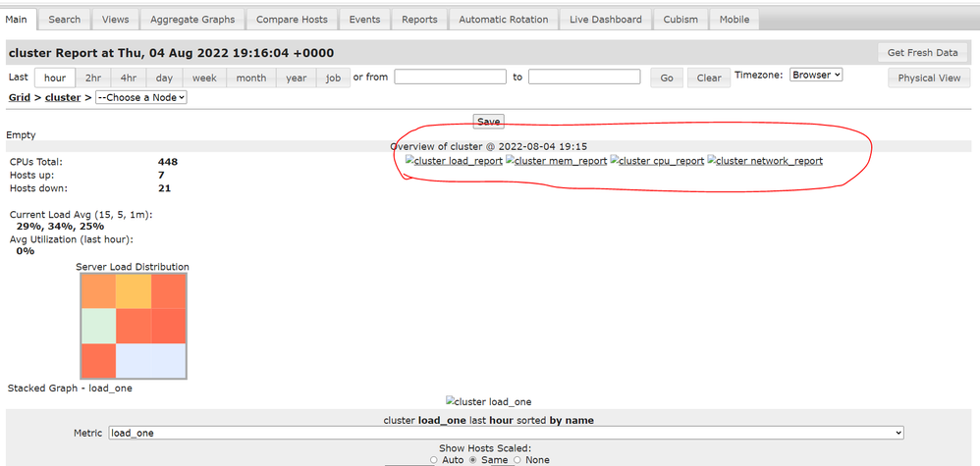Click the cluster load_one stacked graph image

click(x=488, y=401)
